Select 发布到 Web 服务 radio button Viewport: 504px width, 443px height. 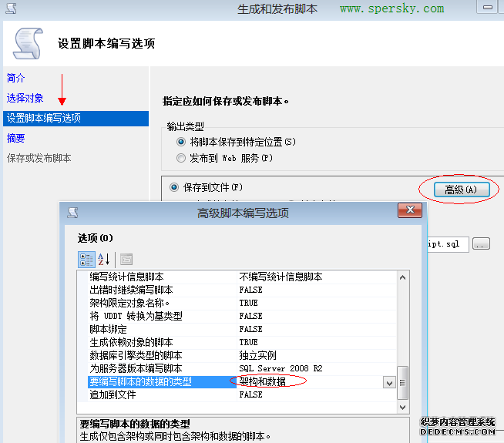181,158
